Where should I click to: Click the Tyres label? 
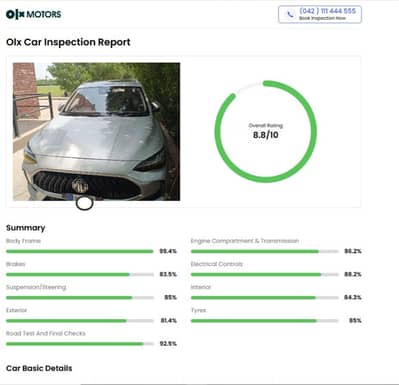(x=198, y=310)
